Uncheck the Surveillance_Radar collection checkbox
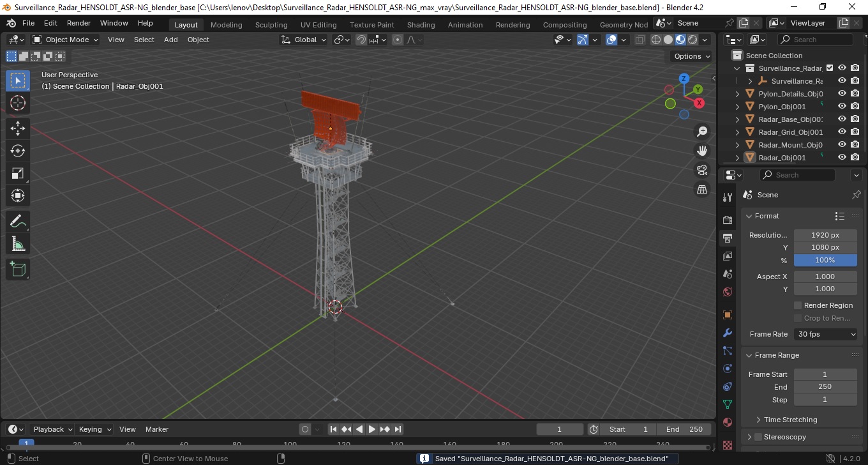Image resolution: width=868 pixels, height=465 pixels. point(830,68)
